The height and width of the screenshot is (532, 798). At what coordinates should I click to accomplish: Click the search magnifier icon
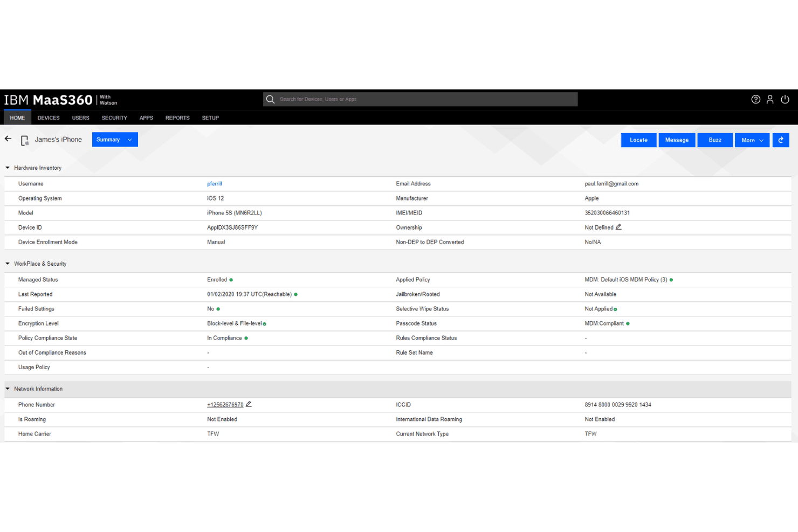click(270, 99)
